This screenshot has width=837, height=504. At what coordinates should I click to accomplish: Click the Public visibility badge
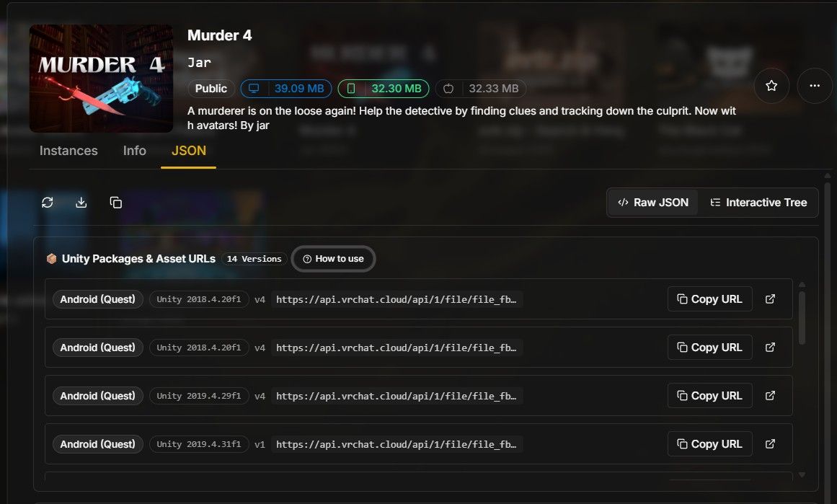[211, 89]
